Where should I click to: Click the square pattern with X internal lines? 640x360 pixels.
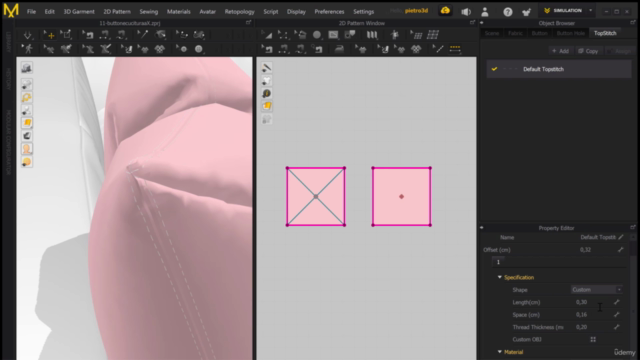click(316, 196)
